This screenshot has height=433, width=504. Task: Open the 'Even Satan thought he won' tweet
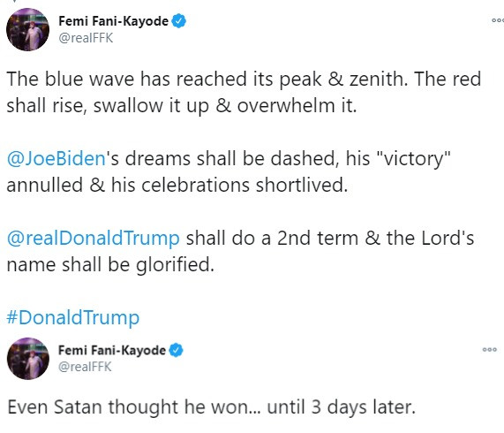[x=212, y=407]
